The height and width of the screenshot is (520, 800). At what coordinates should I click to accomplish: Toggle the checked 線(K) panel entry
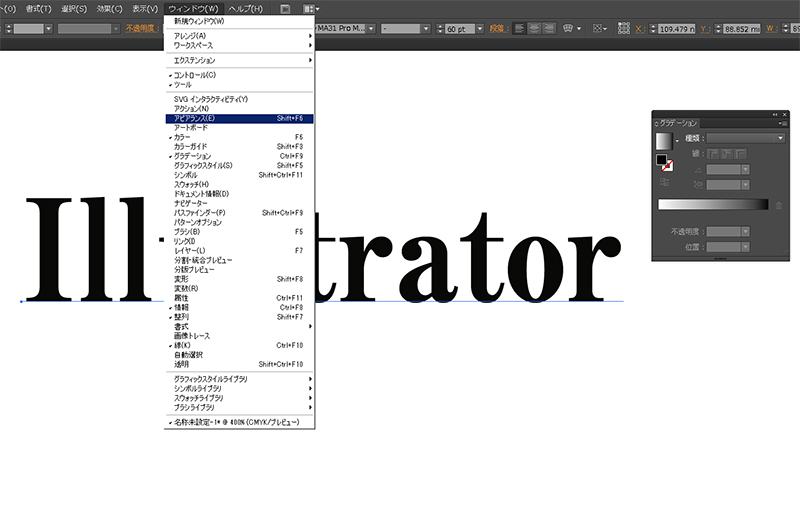(x=239, y=345)
